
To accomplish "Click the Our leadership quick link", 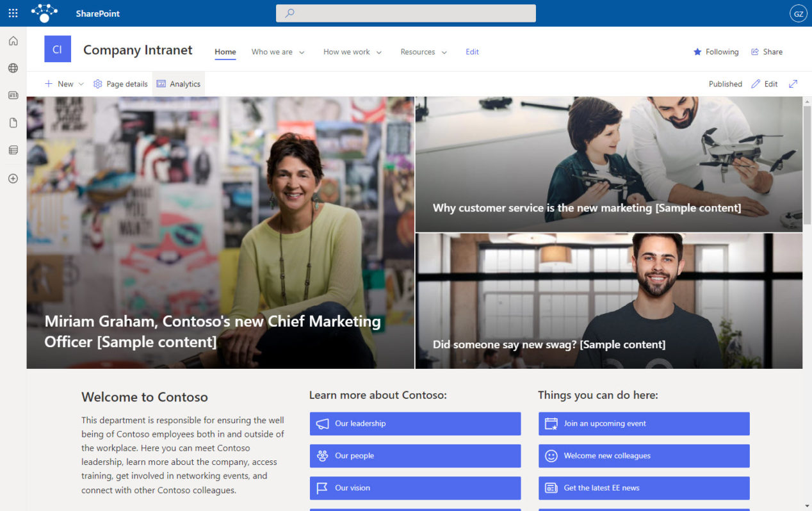I will tap(415, 423).
